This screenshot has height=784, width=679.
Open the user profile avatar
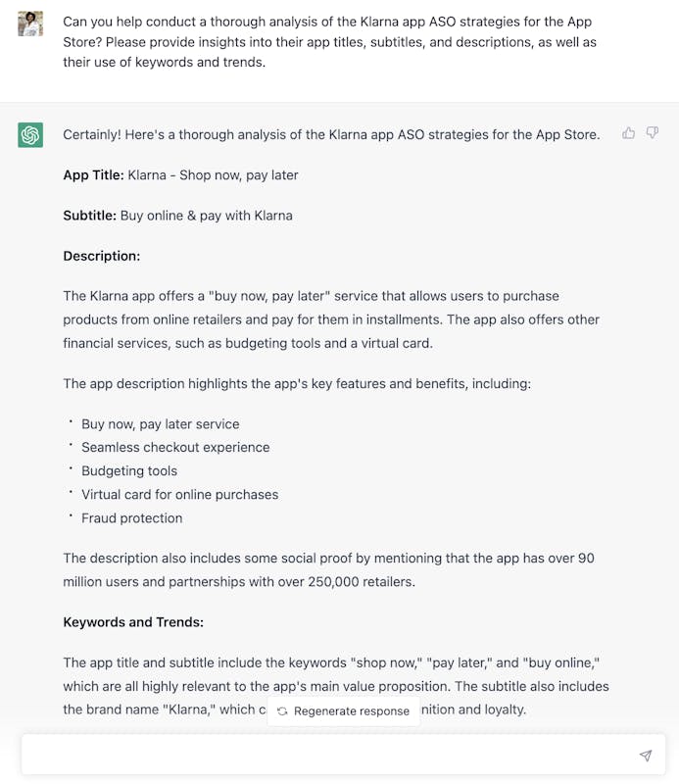[30, 22]
